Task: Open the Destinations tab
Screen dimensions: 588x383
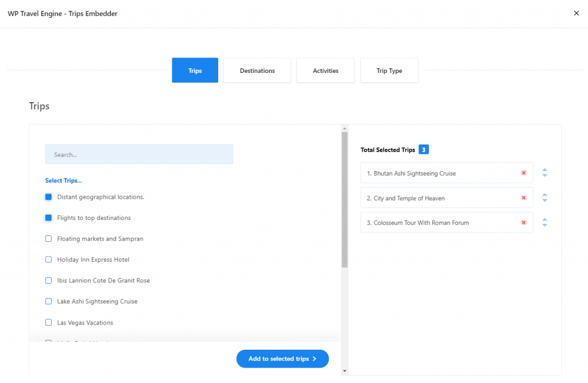Action: [257, 70]
